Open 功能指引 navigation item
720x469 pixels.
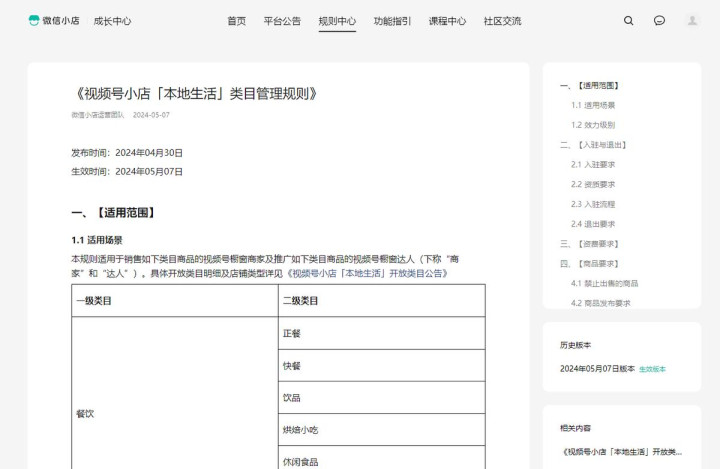pos(392,21)
